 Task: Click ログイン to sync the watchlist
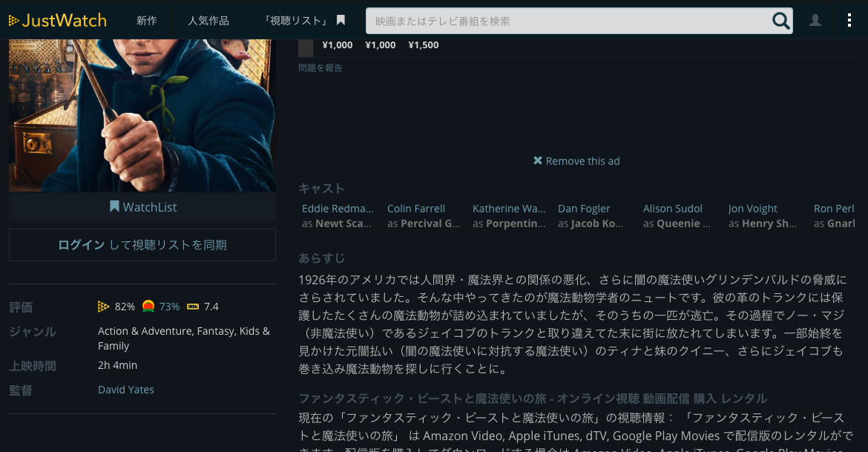[x=82, y=245]
